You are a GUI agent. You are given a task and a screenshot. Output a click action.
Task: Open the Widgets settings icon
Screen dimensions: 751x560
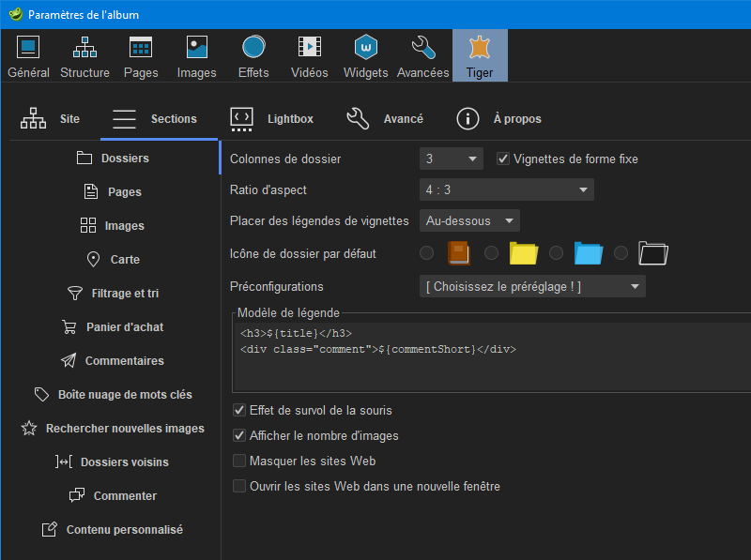365,55
